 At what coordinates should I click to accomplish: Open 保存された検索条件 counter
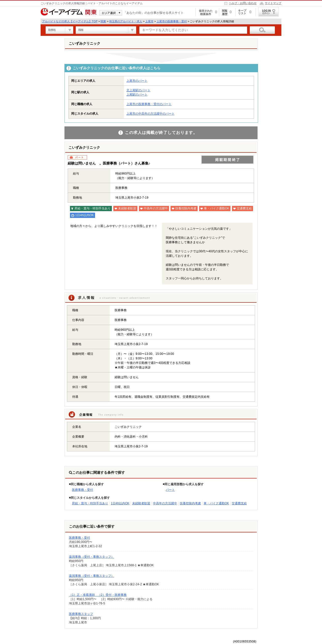click(208, 12)
